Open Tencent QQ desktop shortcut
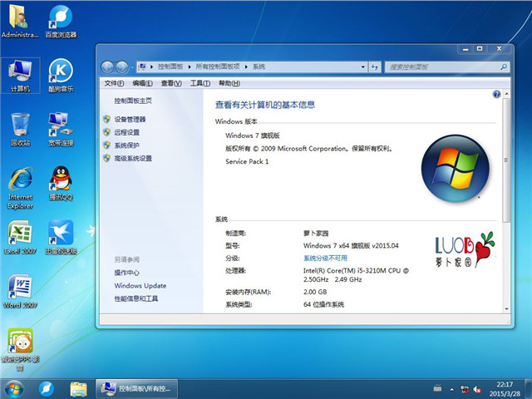 [61, 184]
